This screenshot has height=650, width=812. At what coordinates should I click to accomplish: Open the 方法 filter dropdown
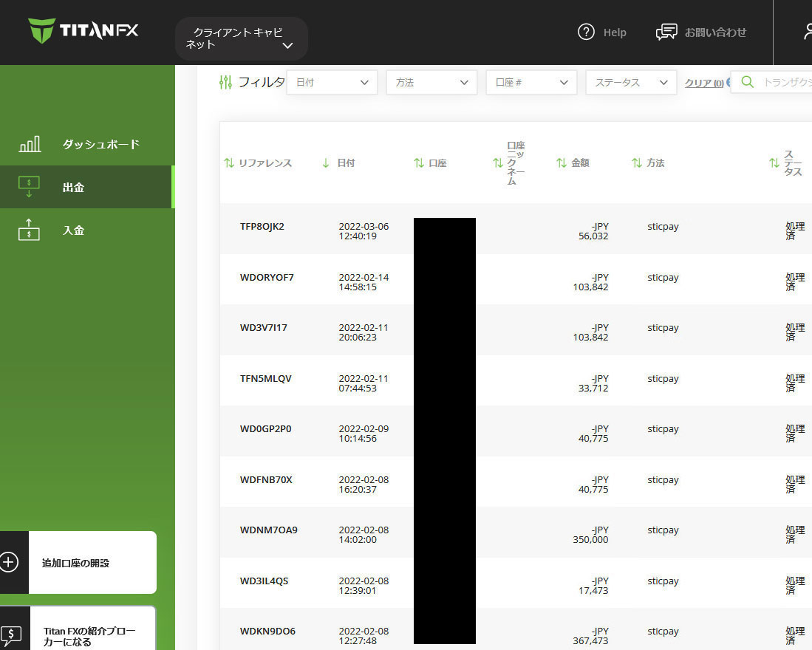(431, 83)
